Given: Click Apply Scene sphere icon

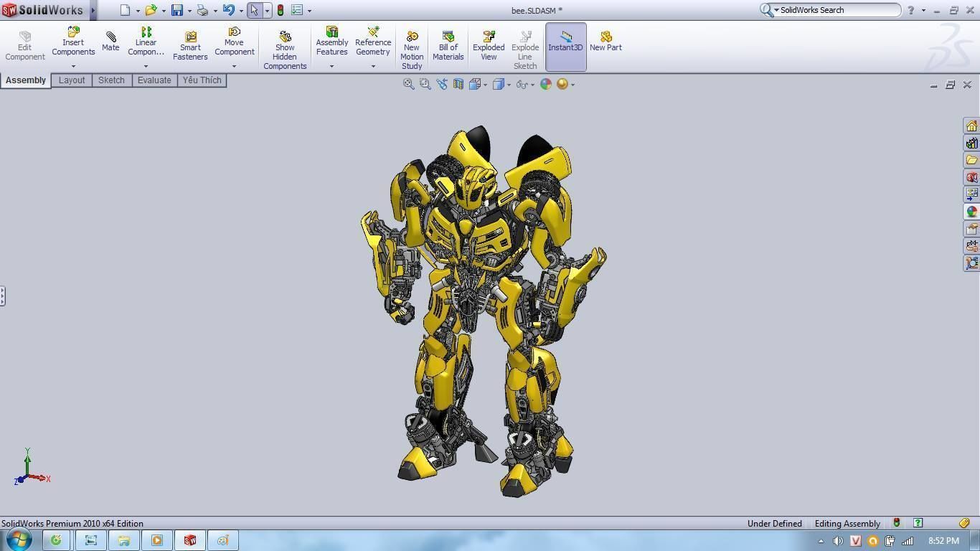Looking at the screenshot, I should 562,84.
